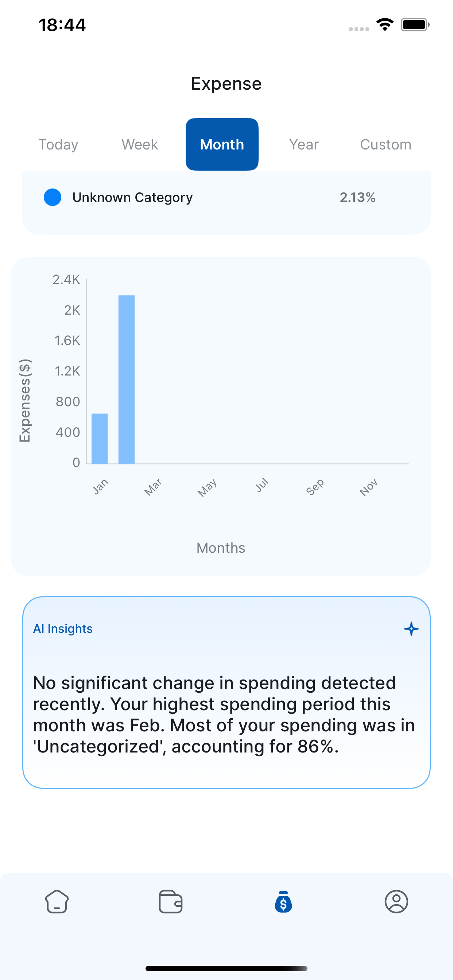This screenshot has height=980, width=453.
Task: Select the Unknown Category row label
Action: tap(132, 198)
